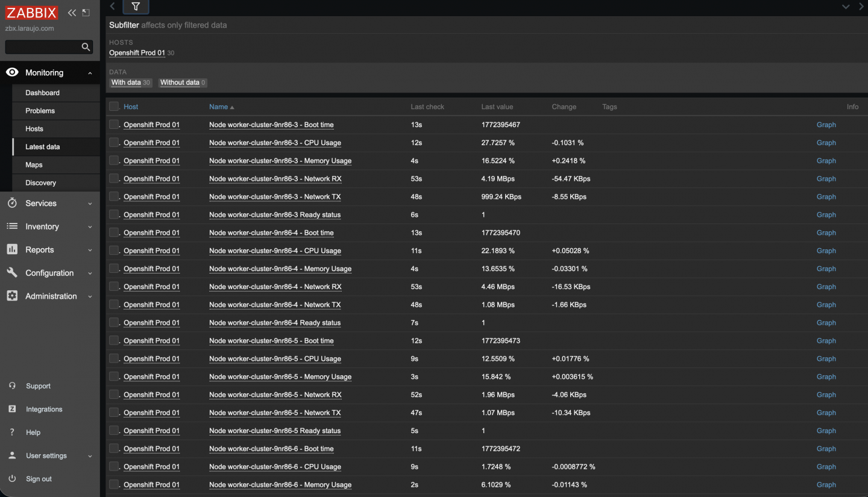
Task: Filter by With data subfilter
Action: 126,83
